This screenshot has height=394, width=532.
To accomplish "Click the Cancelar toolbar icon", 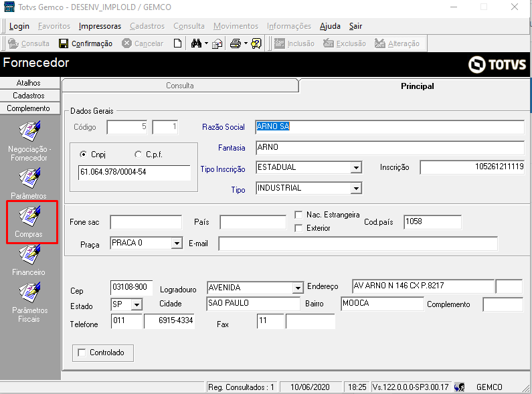I will coord(126,43).
